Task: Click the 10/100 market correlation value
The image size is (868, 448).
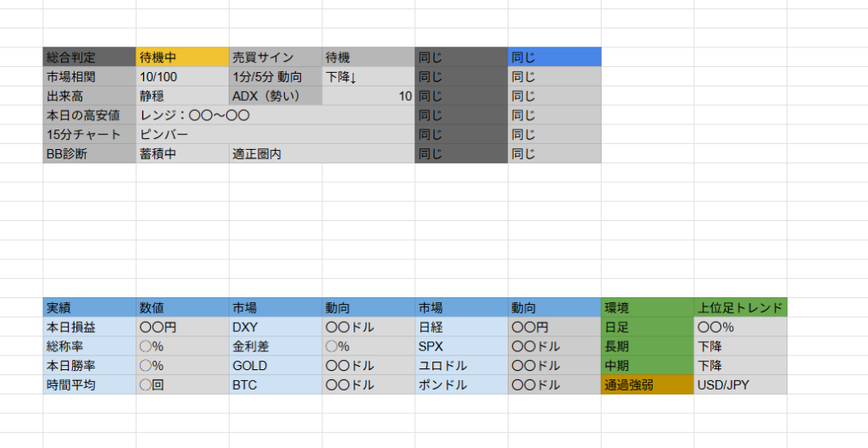Action: click(182, 77)
